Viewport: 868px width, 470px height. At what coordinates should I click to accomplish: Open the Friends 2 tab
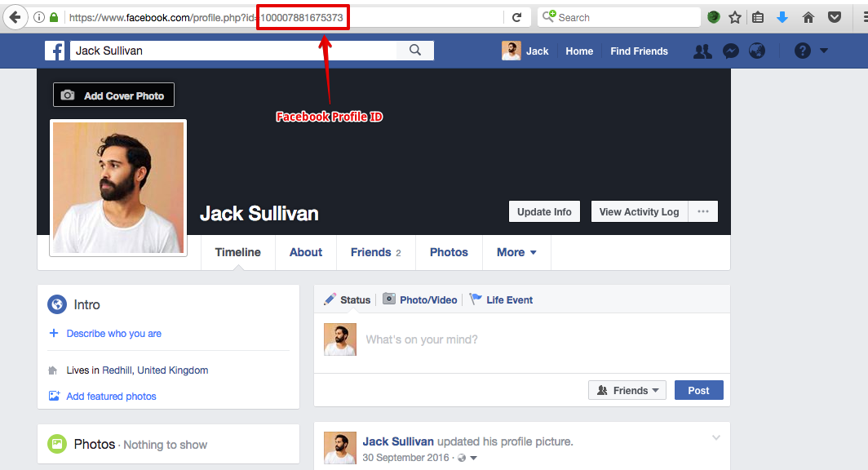[x=376, y=252]
